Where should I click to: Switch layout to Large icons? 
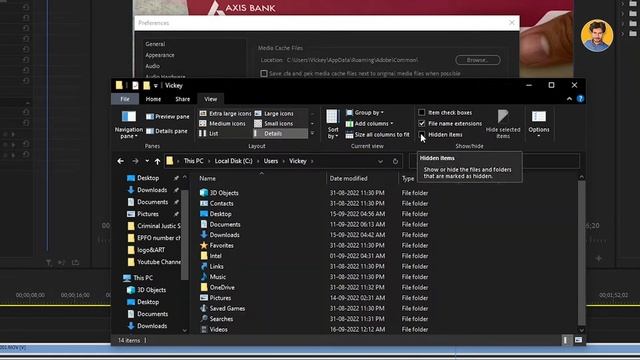pyautogui.click(x=274, y=113)
